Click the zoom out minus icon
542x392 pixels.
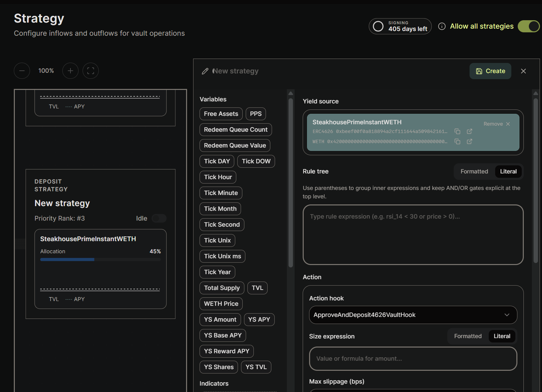(x=22, y=71)
